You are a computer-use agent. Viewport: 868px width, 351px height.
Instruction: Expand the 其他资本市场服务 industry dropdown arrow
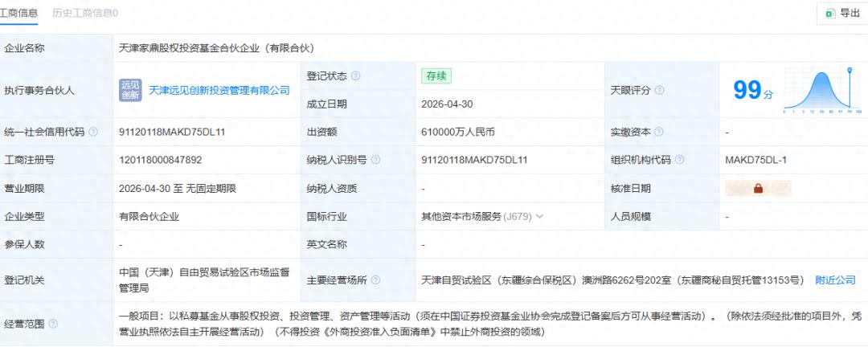coord(539,217)
